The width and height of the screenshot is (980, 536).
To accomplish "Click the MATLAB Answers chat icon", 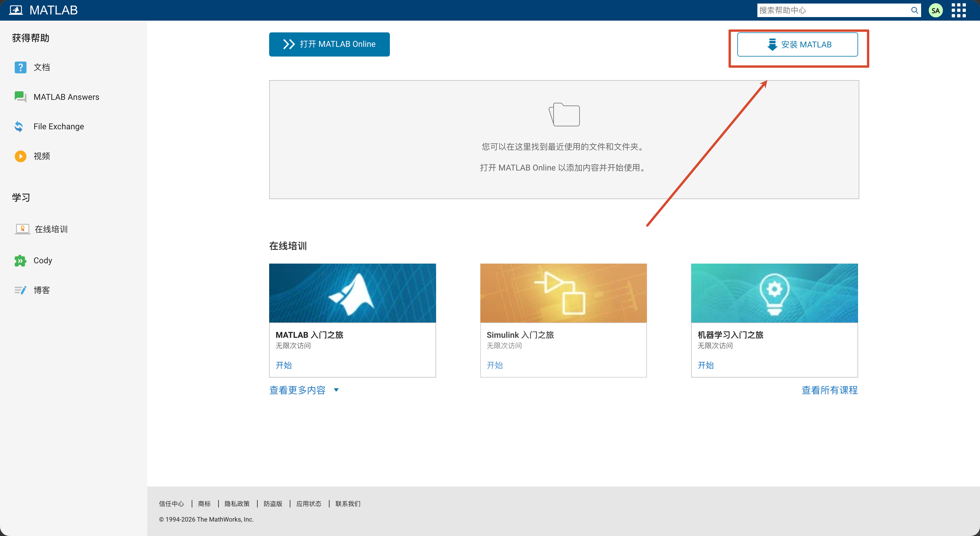I will click(21, 97).
